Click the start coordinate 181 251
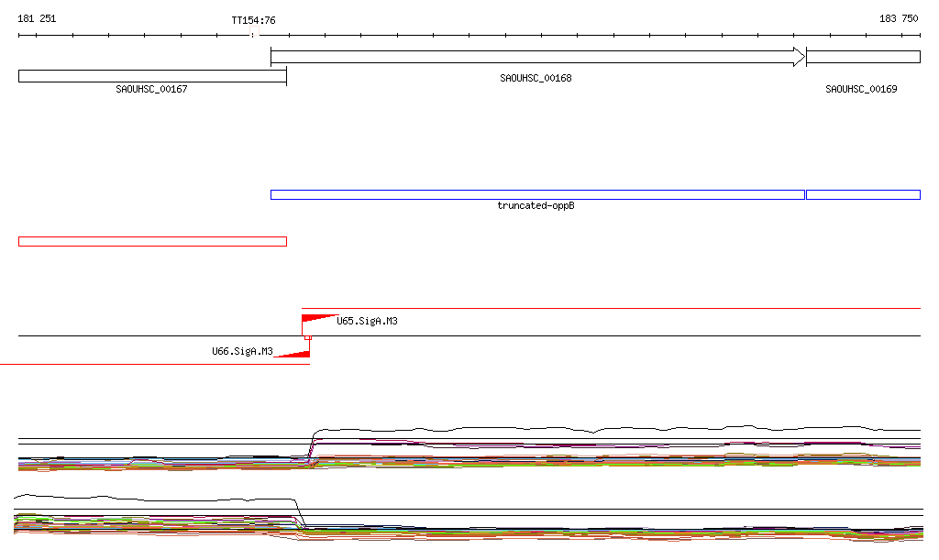This screenshot has height=560, width=939. point(37,18)
